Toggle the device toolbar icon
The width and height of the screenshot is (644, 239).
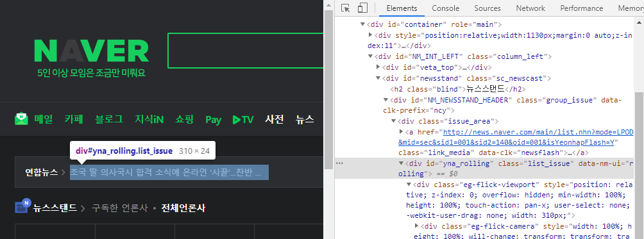coord(362,8)
